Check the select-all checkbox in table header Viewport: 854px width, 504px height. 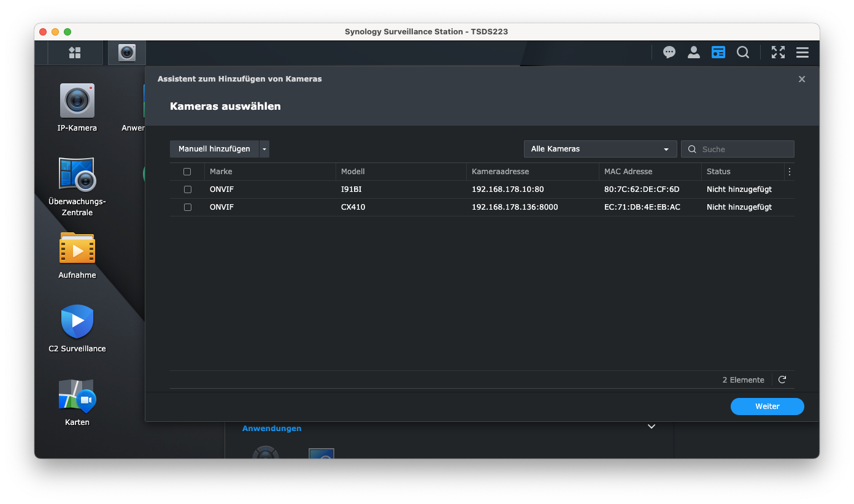(187, 172)
